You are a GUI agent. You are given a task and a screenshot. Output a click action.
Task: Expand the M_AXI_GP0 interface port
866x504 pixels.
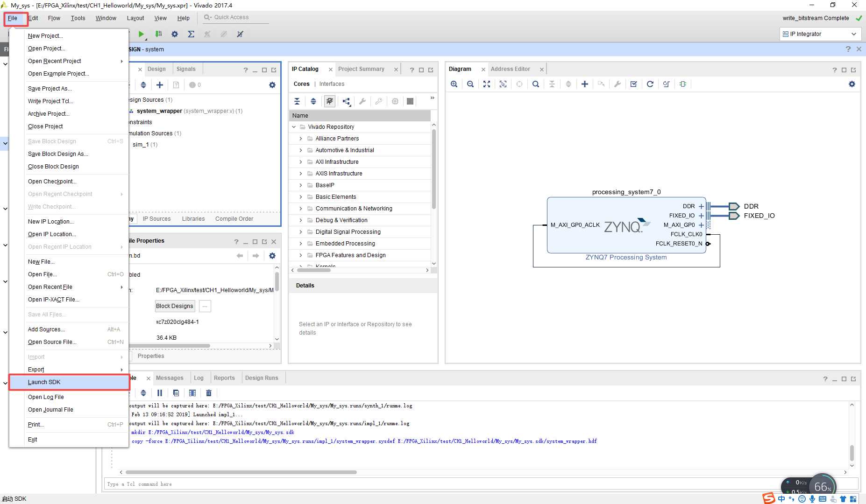(x=701, y=225)
